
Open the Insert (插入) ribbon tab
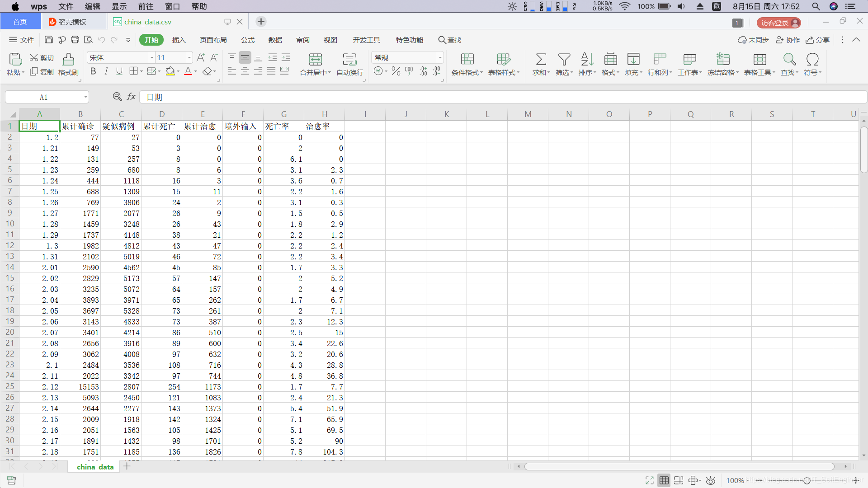pyautogui.click(x=179, y=40)
